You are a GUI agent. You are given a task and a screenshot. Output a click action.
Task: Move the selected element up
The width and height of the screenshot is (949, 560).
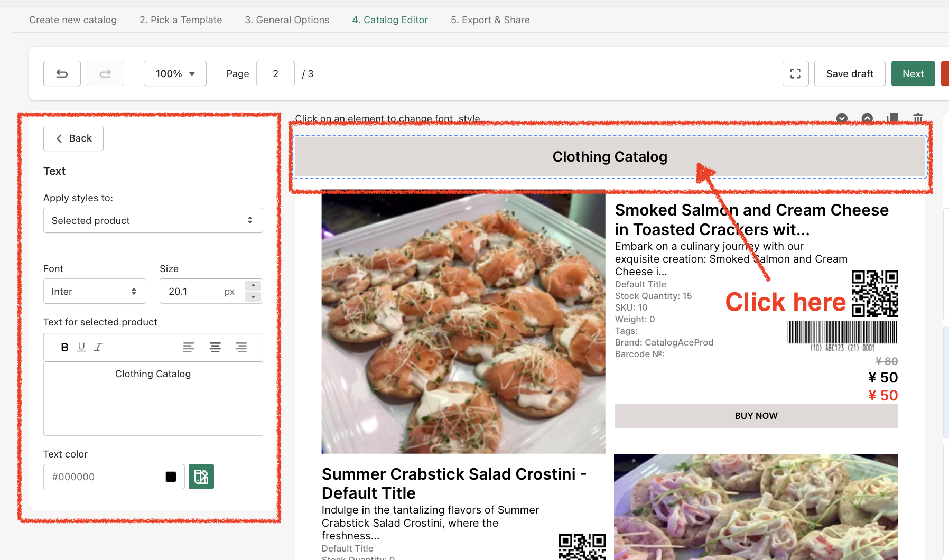pyautogui.click(x=867, y=118)
